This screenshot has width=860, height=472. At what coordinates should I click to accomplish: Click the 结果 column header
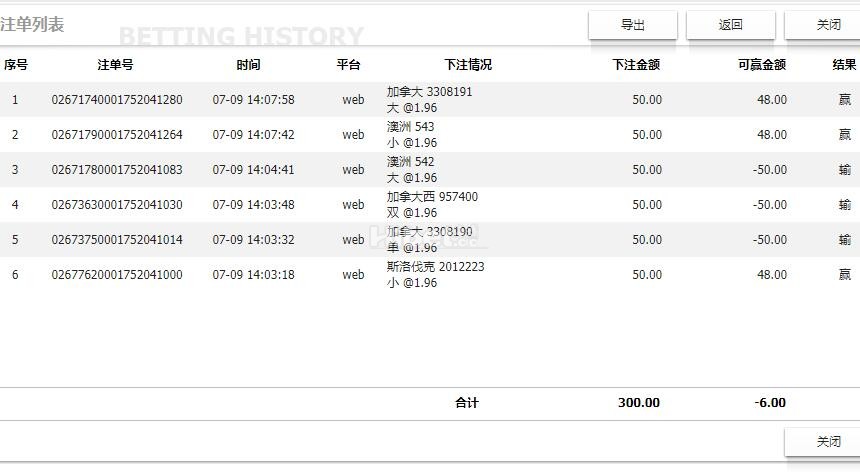pyautogui.click(x=843, y=65)
